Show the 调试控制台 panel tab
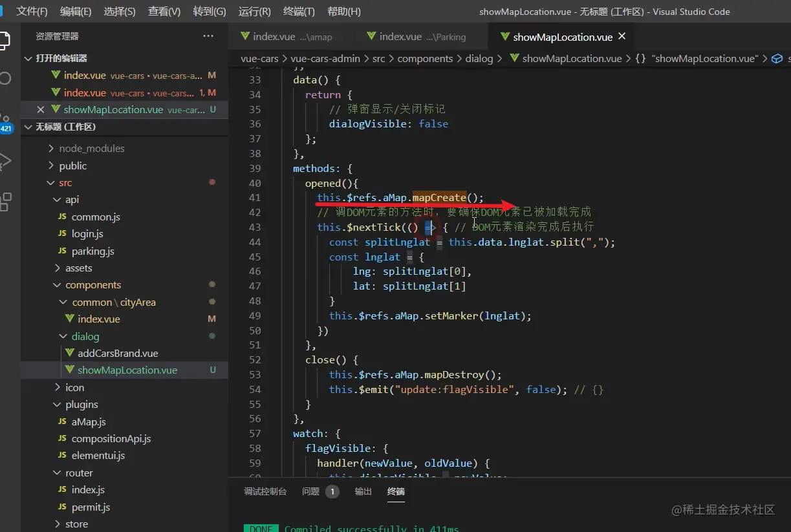The height and width of the screenshot is (532, 791). click(265, 491)
